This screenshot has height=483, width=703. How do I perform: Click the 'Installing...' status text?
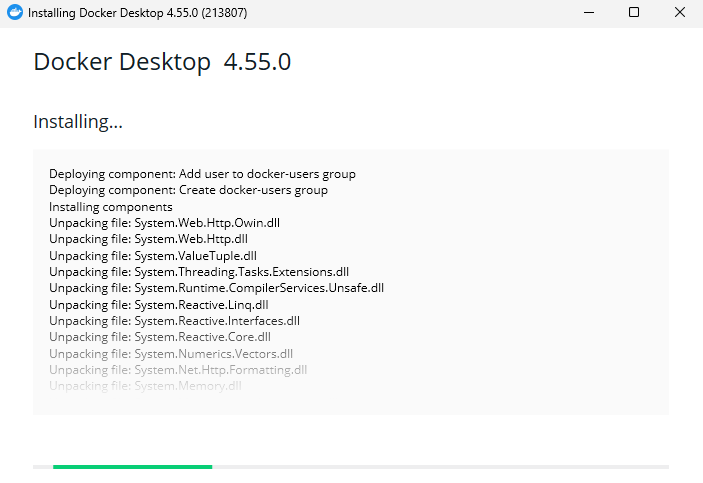(78, 122)
